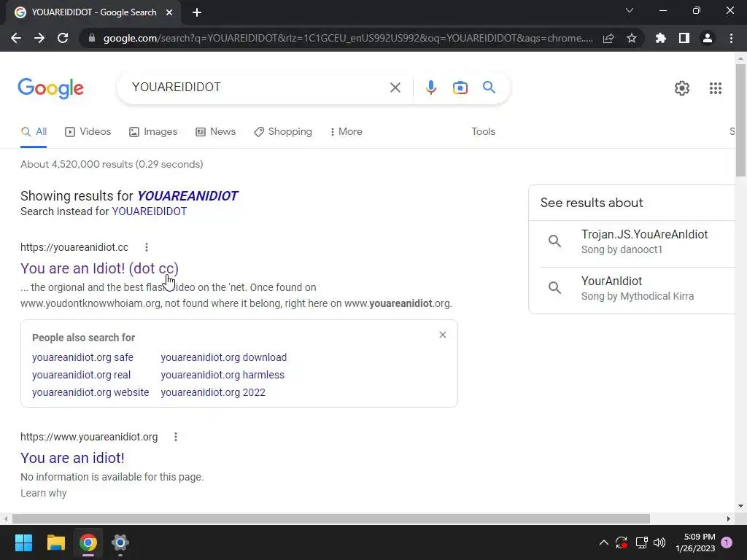Click the Learn why link
Screen dimensions: 747x560
(43, 493)
